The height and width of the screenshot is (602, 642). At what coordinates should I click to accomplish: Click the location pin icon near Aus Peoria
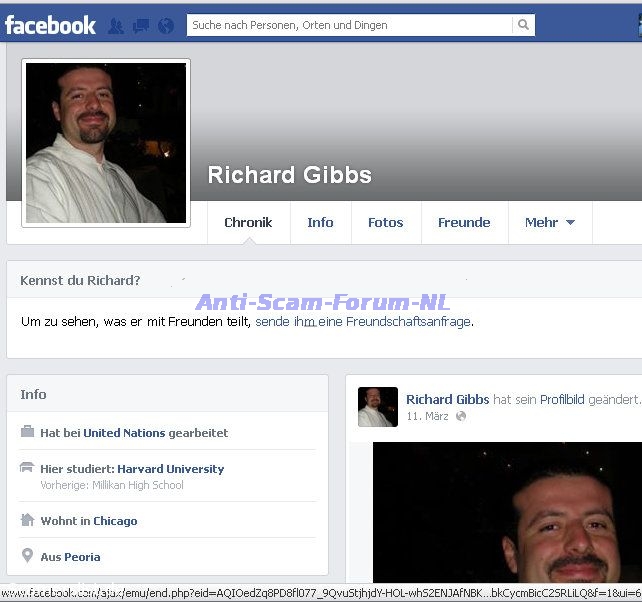click(27, 556)
